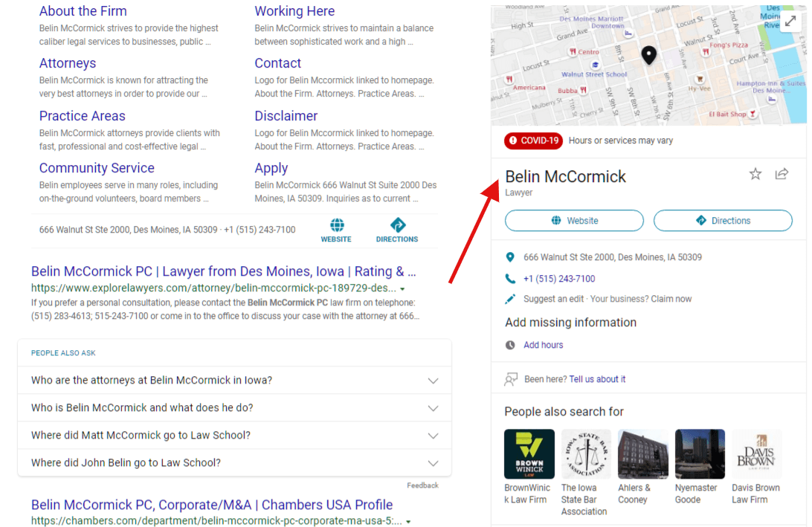The height and width of the screenshot is (527, 812).
Task: Expand 'Where did Matt McCormick go to Law School'
Action: point(433,436)
